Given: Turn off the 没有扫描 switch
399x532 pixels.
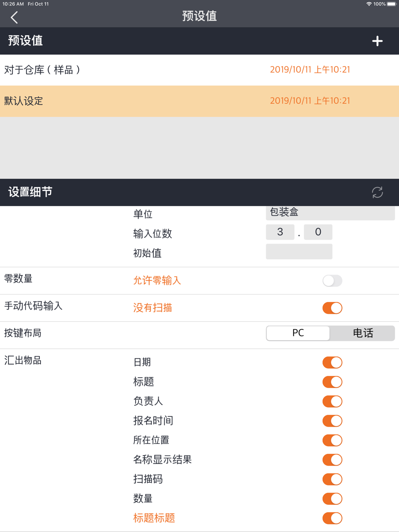Looking at the screenshot, I should coord(332,308).
